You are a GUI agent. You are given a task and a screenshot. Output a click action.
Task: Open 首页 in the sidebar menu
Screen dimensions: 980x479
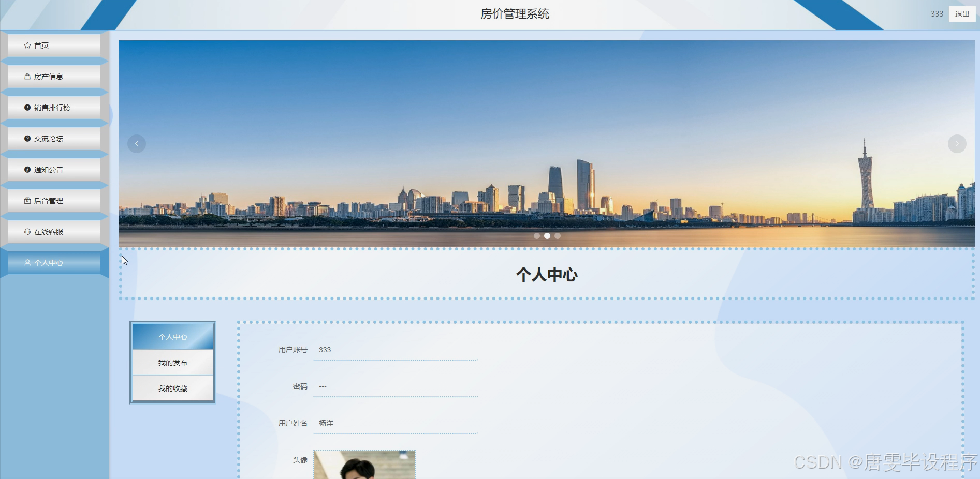point(54,46)
